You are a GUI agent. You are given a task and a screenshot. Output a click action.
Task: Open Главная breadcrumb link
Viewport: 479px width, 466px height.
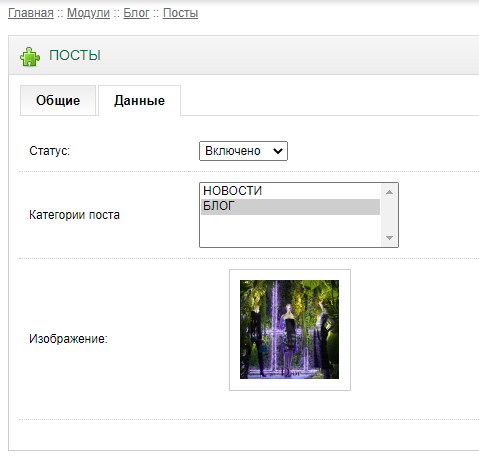(31, 13)
